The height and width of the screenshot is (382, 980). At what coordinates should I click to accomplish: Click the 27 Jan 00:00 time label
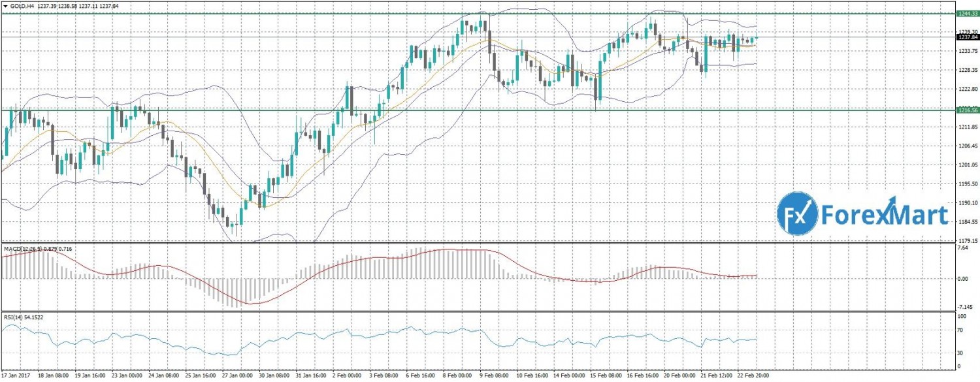236,376
